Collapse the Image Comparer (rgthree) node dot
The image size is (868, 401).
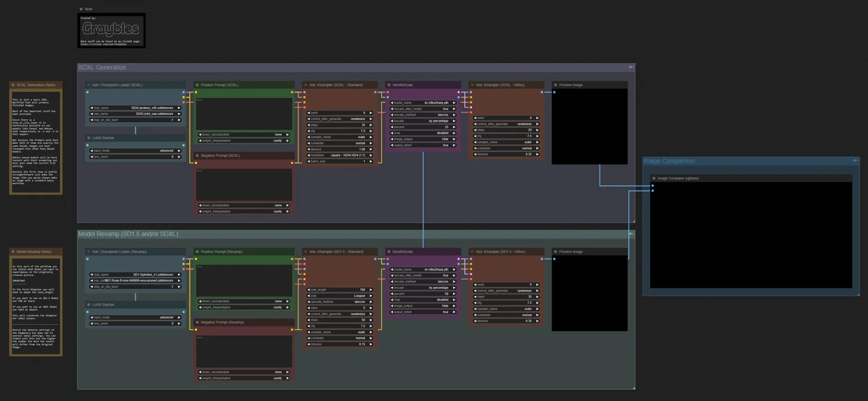click(x=654, y=178)
